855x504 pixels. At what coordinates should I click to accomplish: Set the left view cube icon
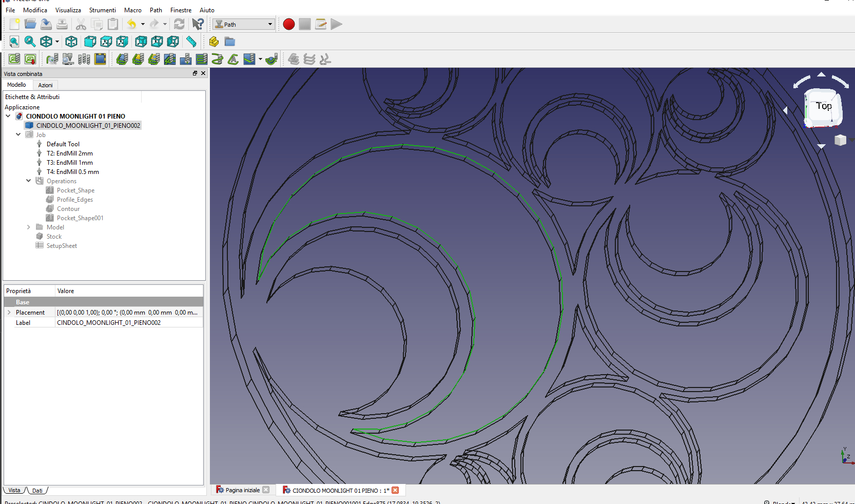pyautogui.click(x=173, y=42)
